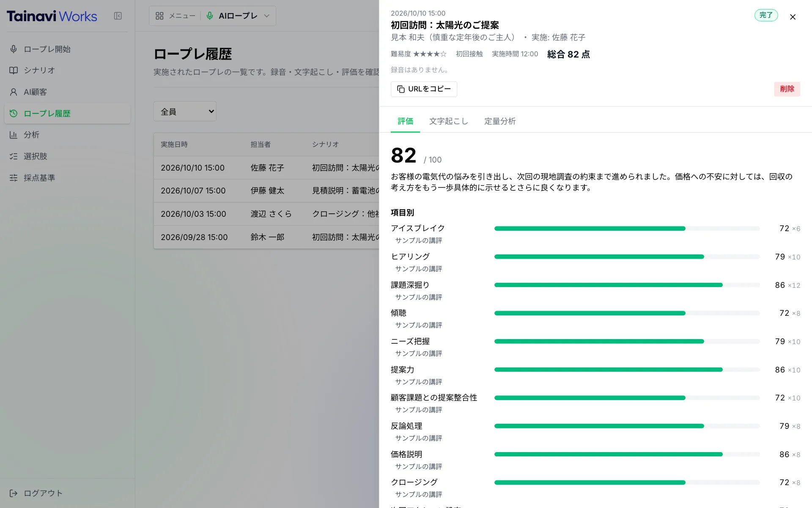Click the 実施日時 column header
The height and width of the screenshot is (508, 812).
(x=174, y=144)
